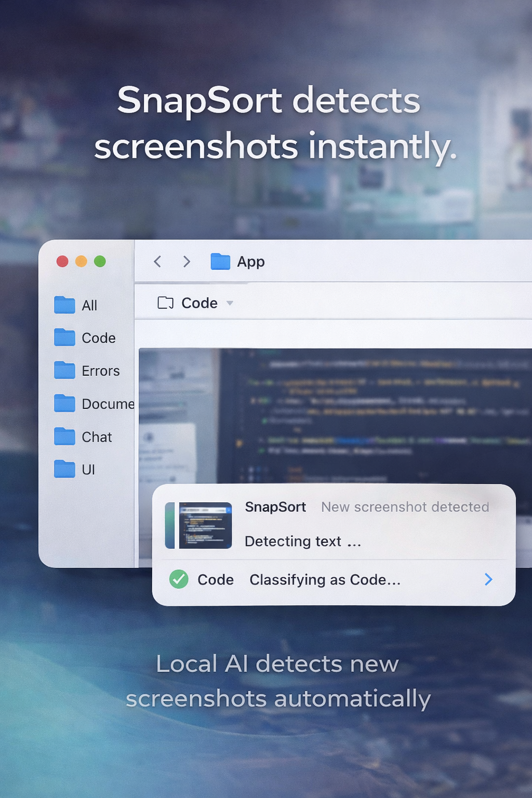Click the green traffic light button

(x=100, y=261)
